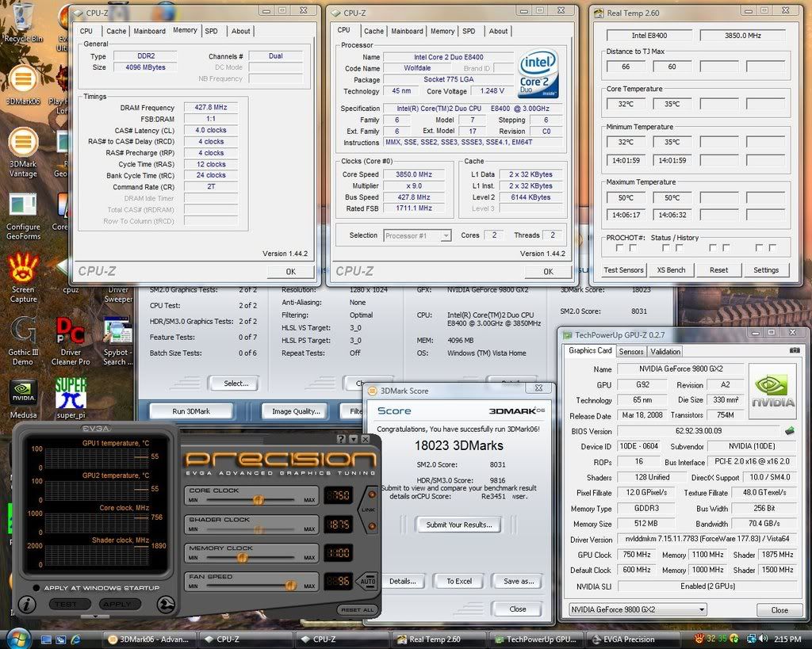812x649 pixels.
Task: Click Run 3DMark button
Action: [191, 411]
